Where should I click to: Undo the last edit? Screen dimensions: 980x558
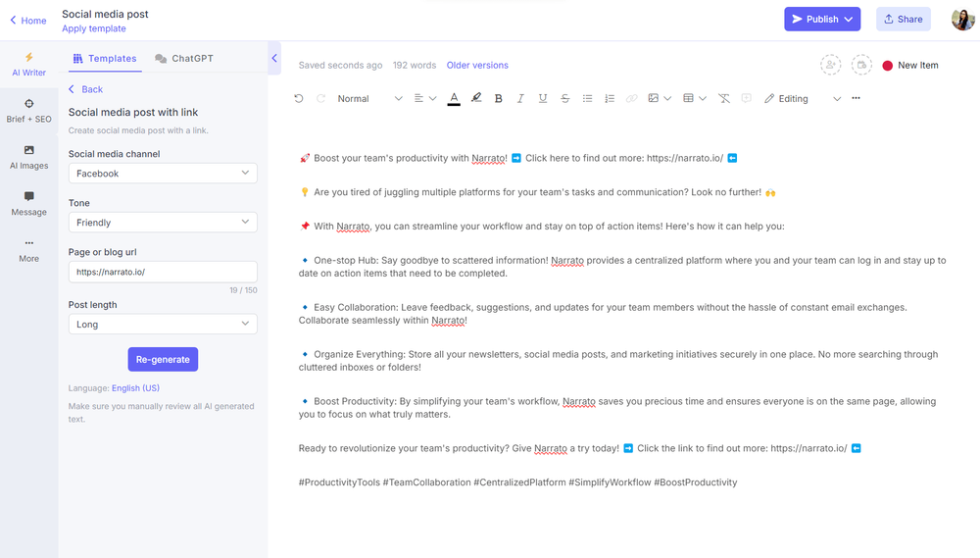tap(299, 98)
